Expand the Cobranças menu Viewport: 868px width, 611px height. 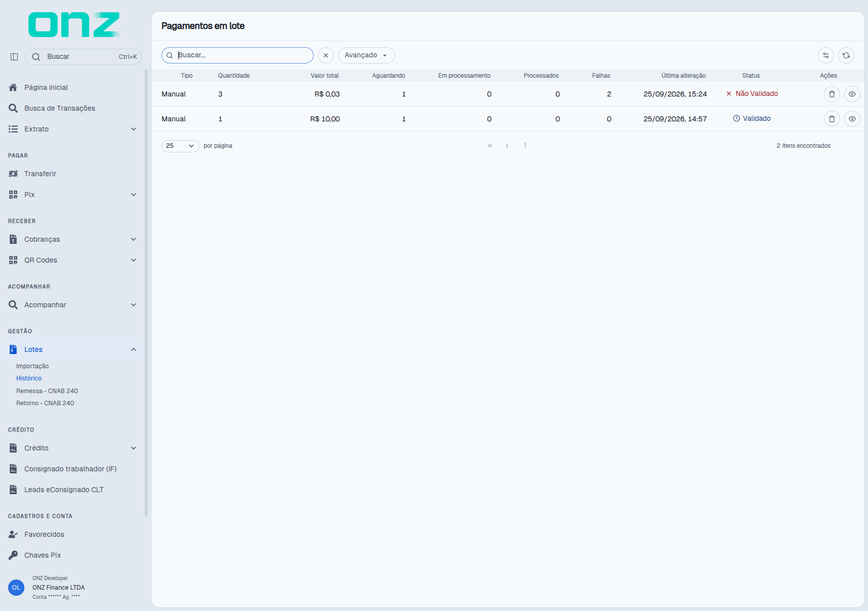point(73,239)
